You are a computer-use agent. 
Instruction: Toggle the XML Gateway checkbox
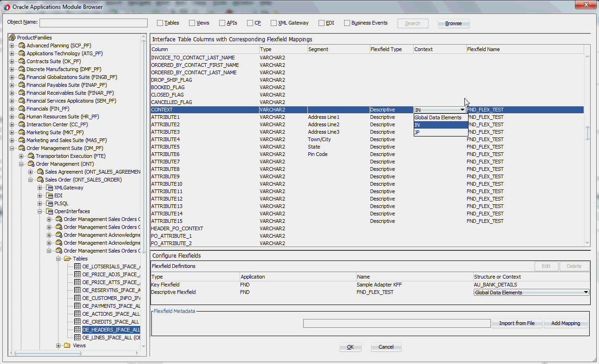point(274,23)
